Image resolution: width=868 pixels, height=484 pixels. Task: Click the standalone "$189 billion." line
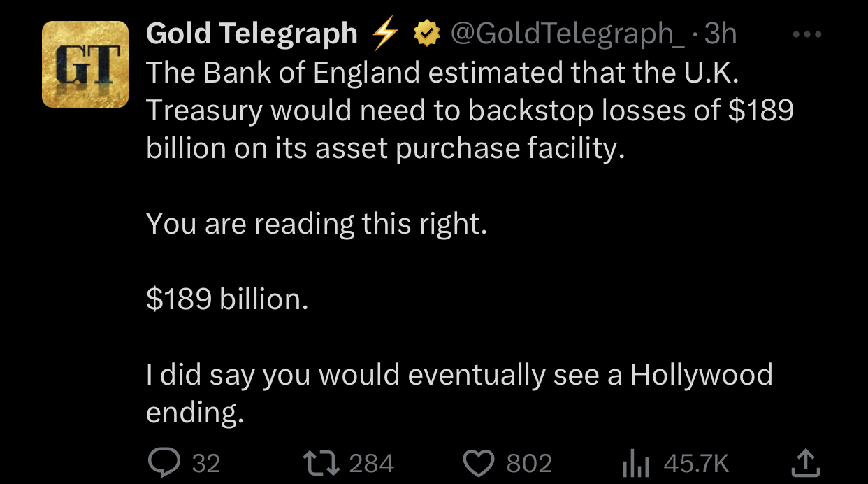pyautogui.click(x=227, y=299)
